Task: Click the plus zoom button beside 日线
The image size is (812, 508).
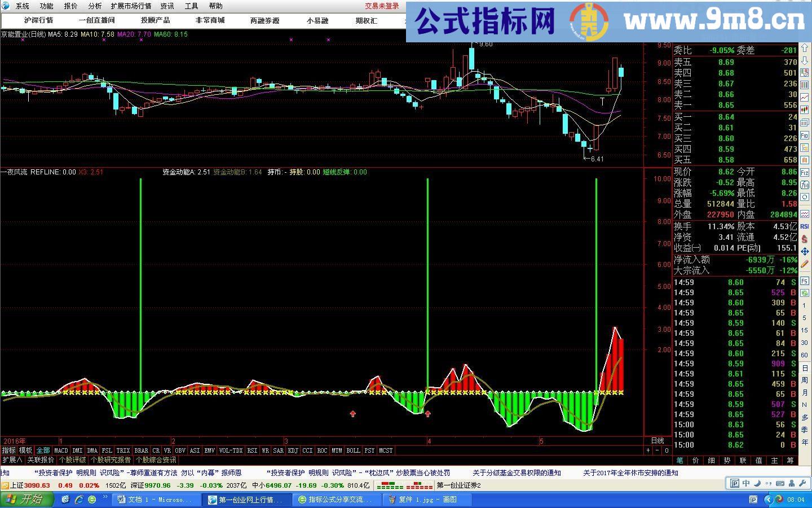Action: click(x=648, y=450)
